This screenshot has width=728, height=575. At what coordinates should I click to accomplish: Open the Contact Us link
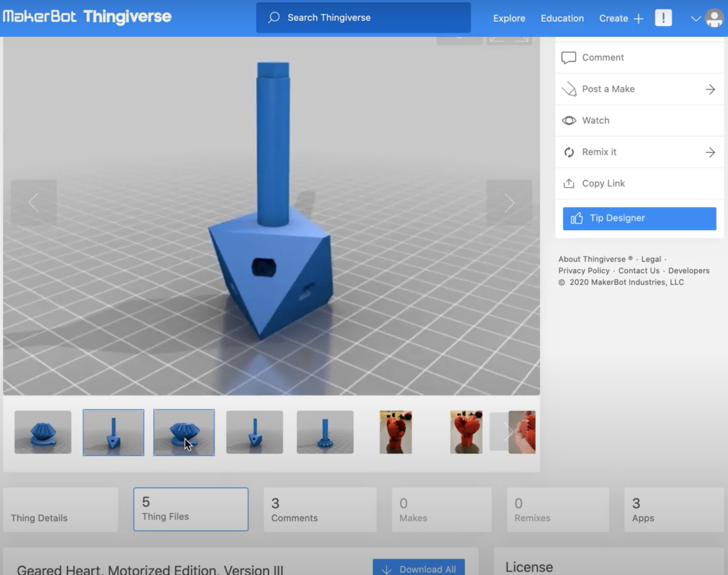pos(639,271)
